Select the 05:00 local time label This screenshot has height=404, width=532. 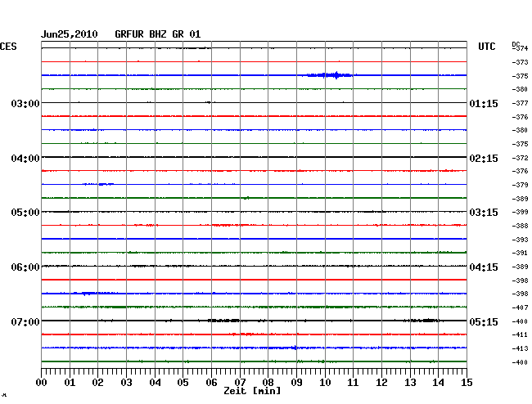[x=25, y=213]
